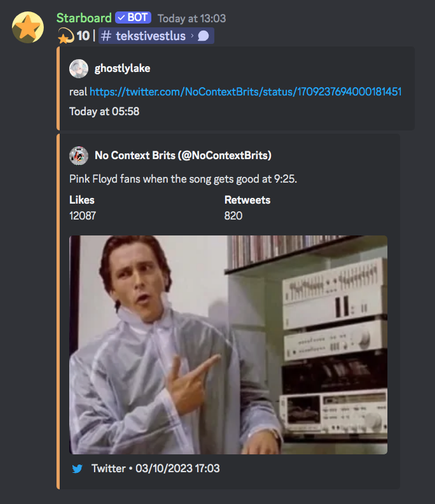Click the BOT verified badge
This screenshot has height=504, width=435.
coord(133,18)
